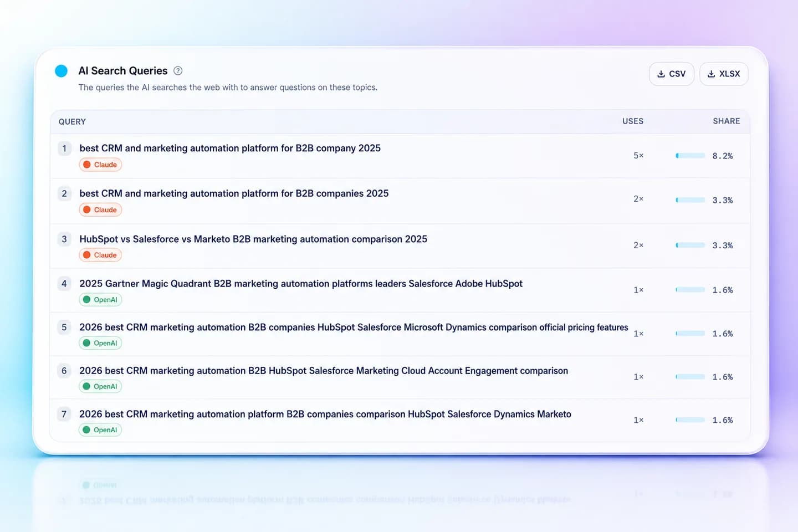Click the 8.2% share progress bar
The height and width of the screenshot is (532, 798).
point(690,156)
